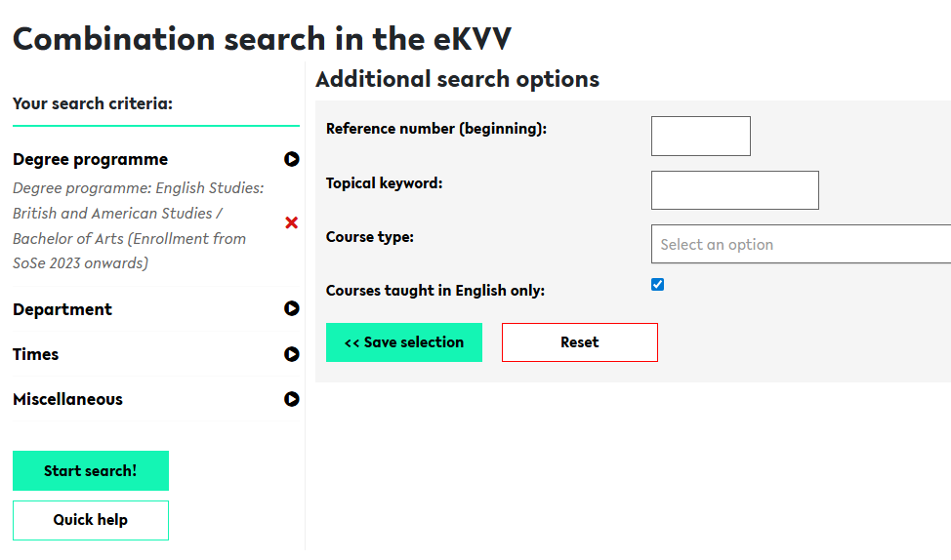Image resolution: width=951 pixels, height=560 pixels.
Task: Click the arrow icon beside Times
Action: (x=291, y=354)
